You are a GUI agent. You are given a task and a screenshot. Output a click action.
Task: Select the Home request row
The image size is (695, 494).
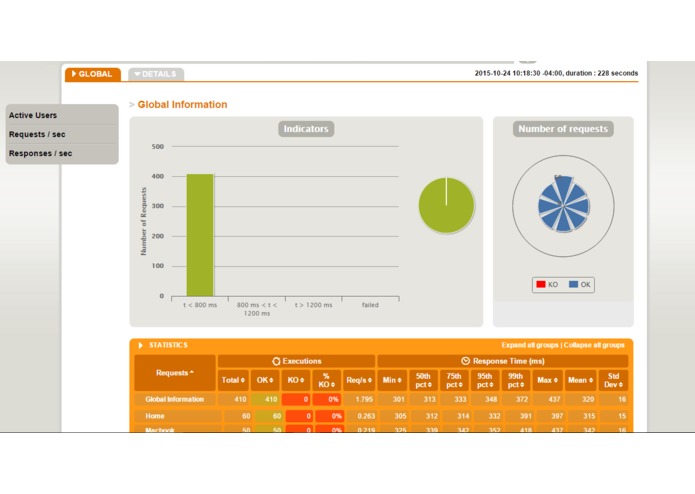[x=381, y=416]
